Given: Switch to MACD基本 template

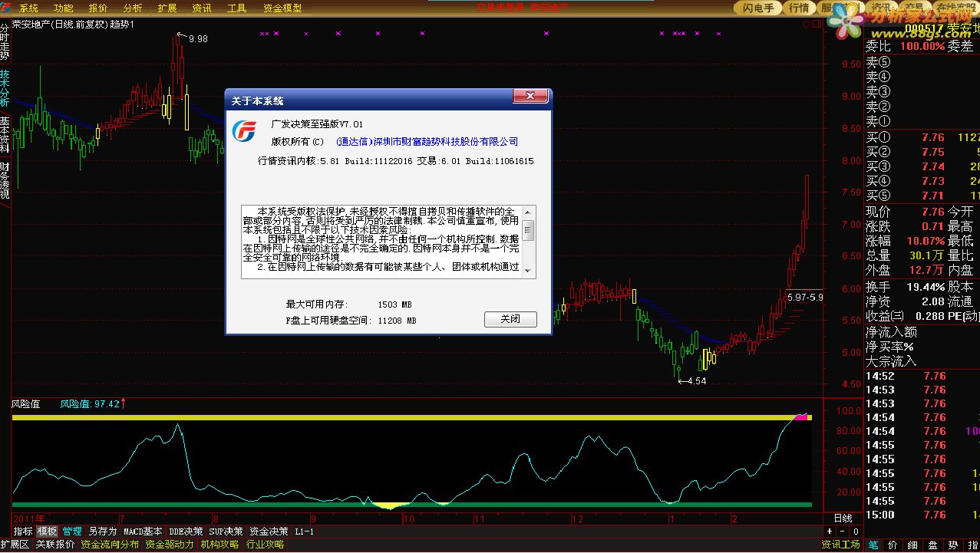Looking at the screenshot, I should coord(143,531).
